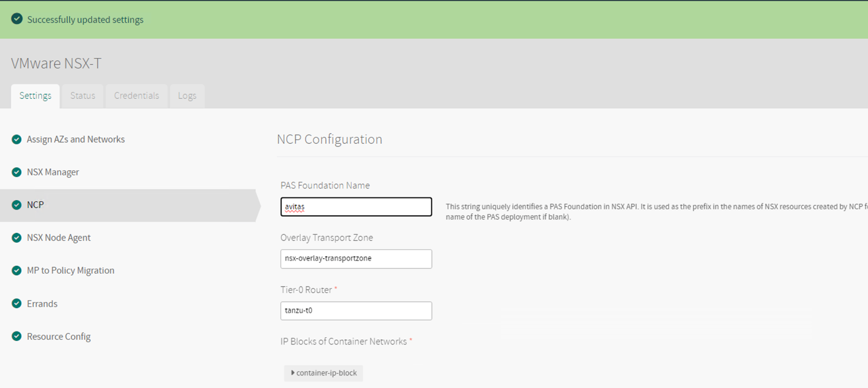Expand the container-ip-block entry
This screenshot has height=388, width=868.
(x=323, y=373)
